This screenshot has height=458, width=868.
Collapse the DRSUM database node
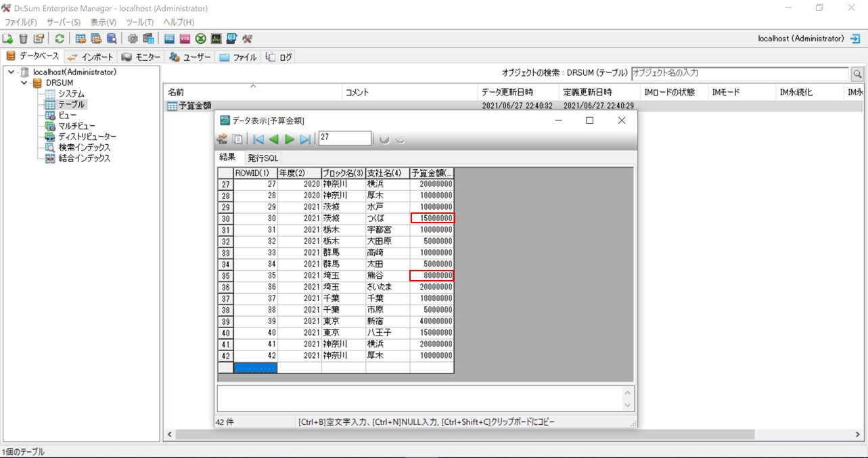click(24, 83)
